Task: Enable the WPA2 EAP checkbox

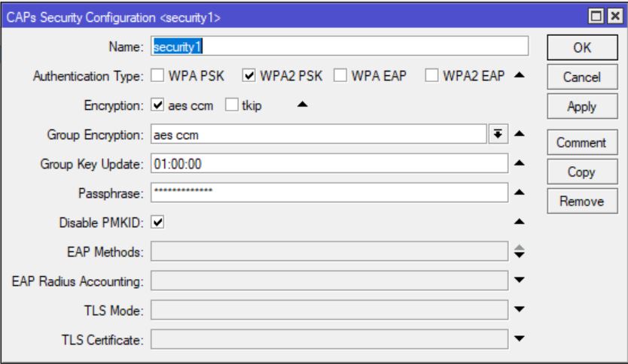Action: (431, 75)
